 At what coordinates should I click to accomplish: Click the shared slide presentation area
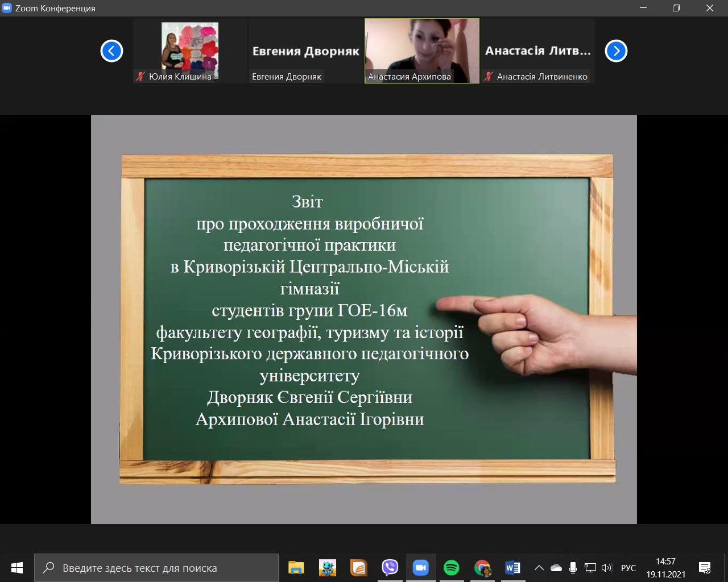(364, 319)
